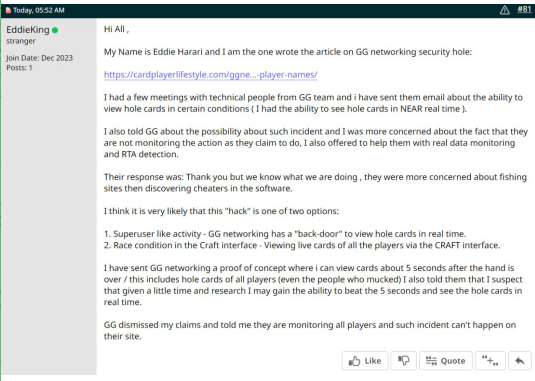The height and width of the screenshot is (381, 535).
Task: Click the paragraph starting "GG dismissed my claims"
Action: (310, 330)
